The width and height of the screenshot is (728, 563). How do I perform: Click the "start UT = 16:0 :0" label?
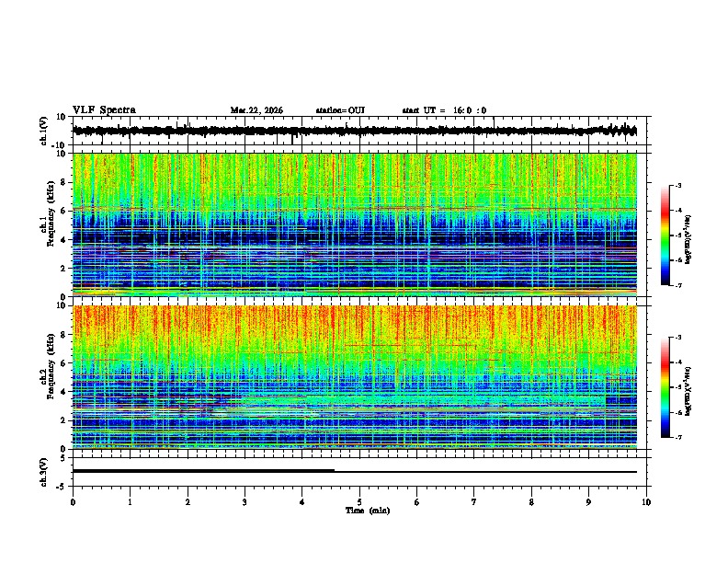444,110
